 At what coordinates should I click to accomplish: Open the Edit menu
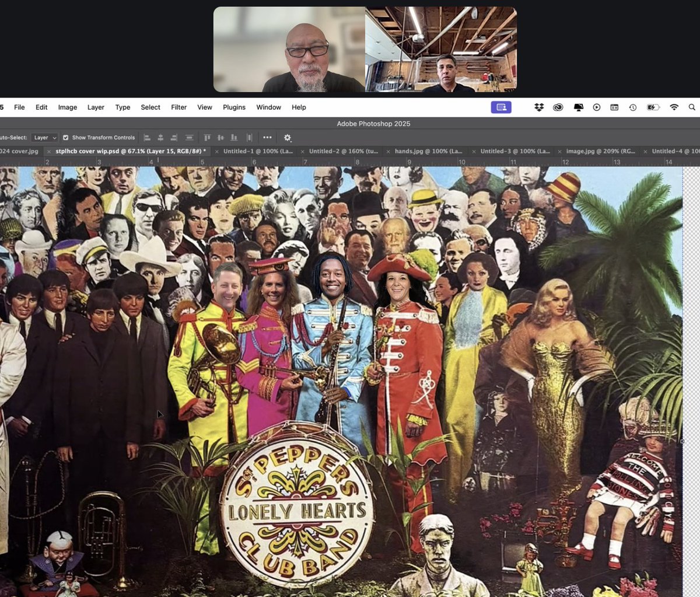(41, 107)
